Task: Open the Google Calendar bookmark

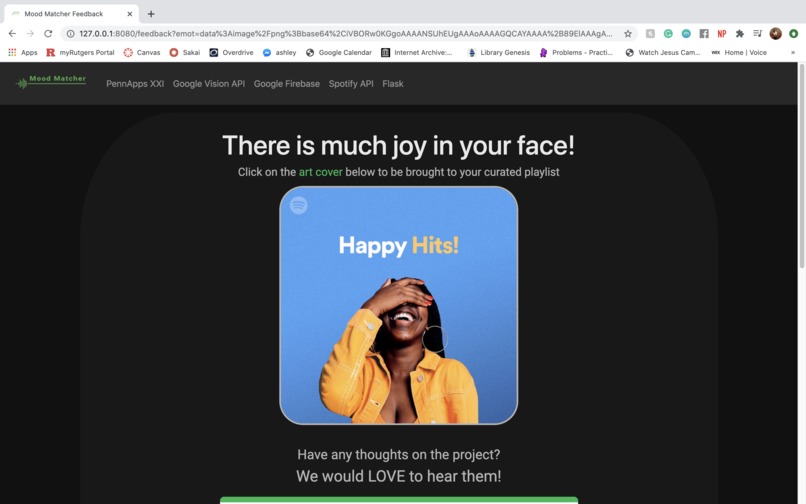Action: click(x=339, y=52)
